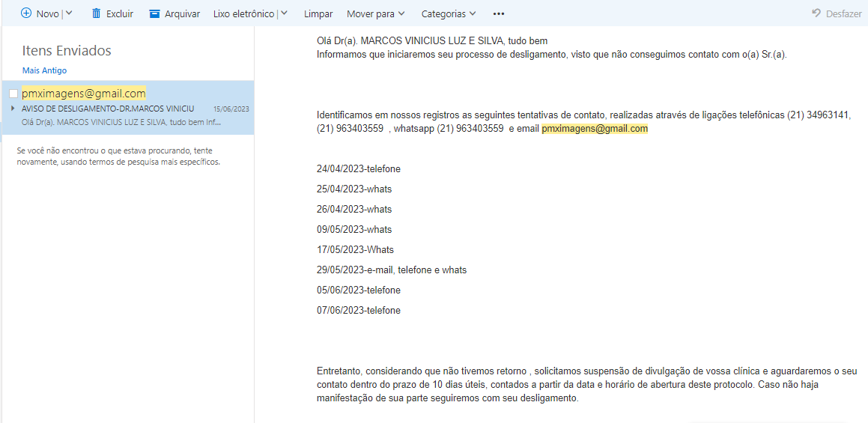This screenshot has width=868, height=423.
Task: Click the Itens Enviados folder heading
Action: click(67, 50)
